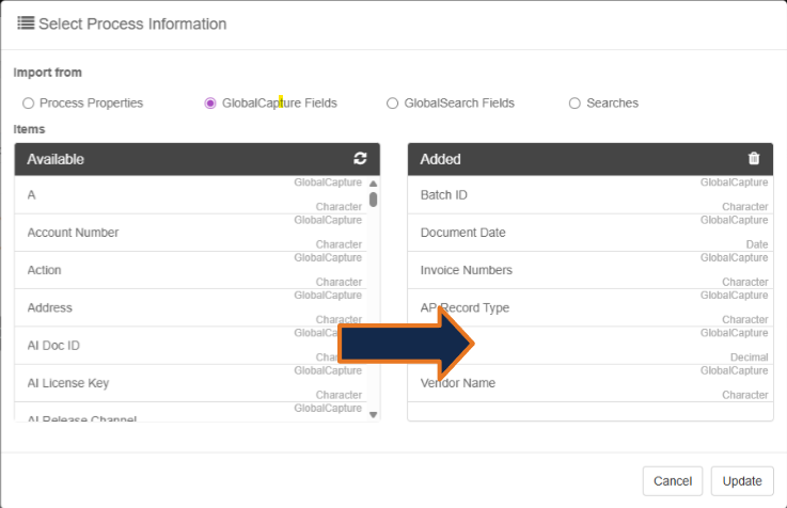Select 'Address' in Available list
Image resolution: width=787 pixels, height=508 pixels.
(x=191, y=308)
